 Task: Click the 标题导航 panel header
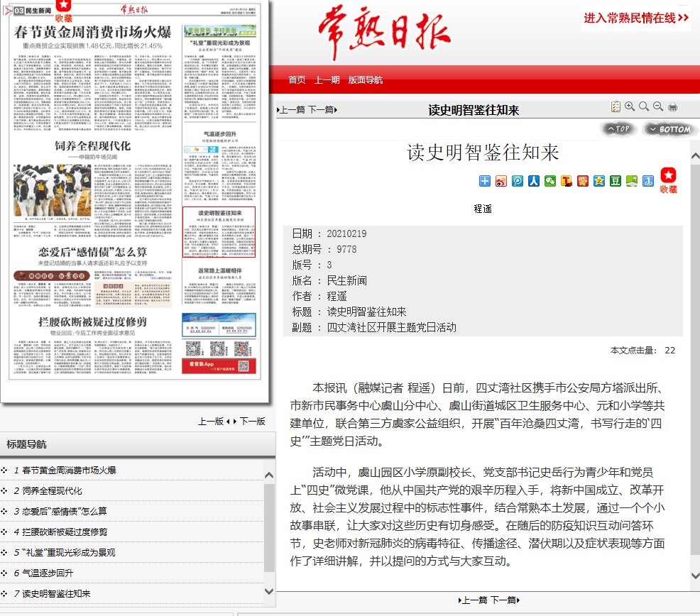click(138, 444)
